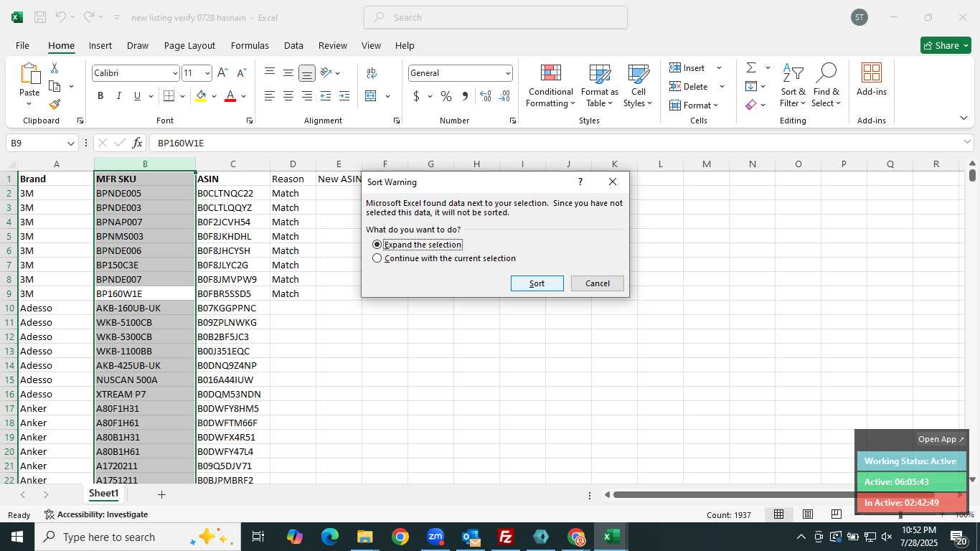Open the Format cells dropdown
980x551 pixels.
[694, 105]
